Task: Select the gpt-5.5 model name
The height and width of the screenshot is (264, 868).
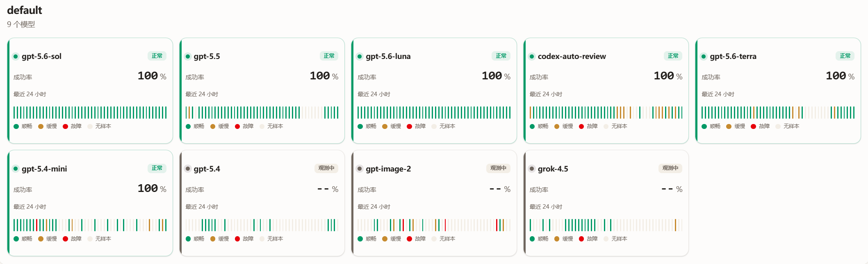Action: [207, 56]
